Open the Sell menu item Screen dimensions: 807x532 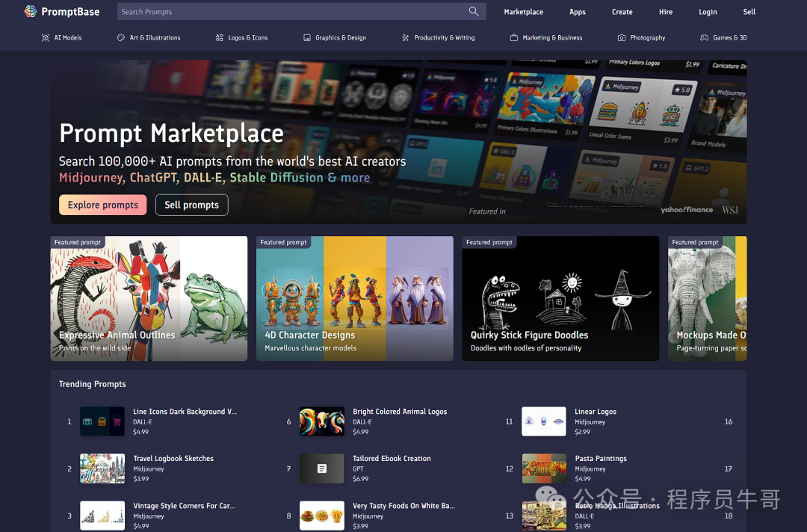pos(749,12)
